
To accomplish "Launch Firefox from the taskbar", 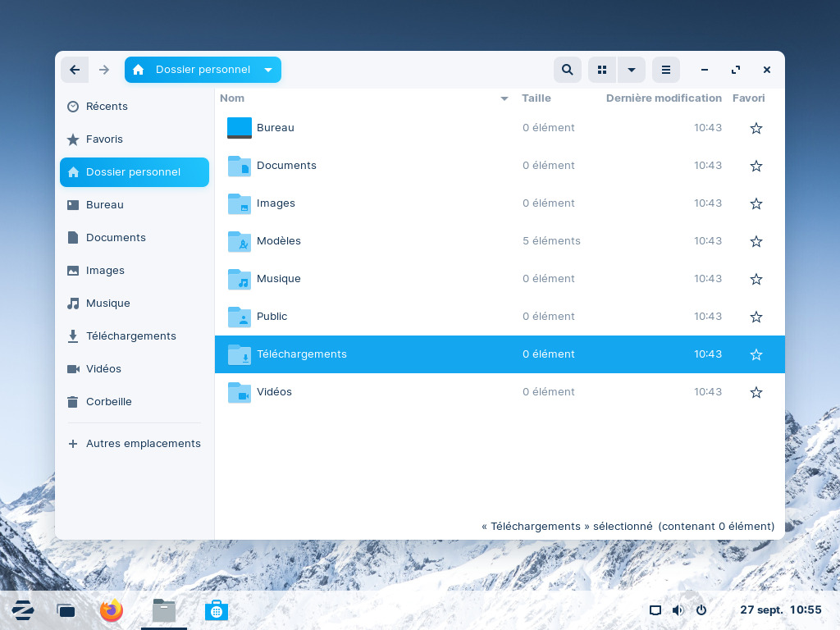I will coord(112,610).
